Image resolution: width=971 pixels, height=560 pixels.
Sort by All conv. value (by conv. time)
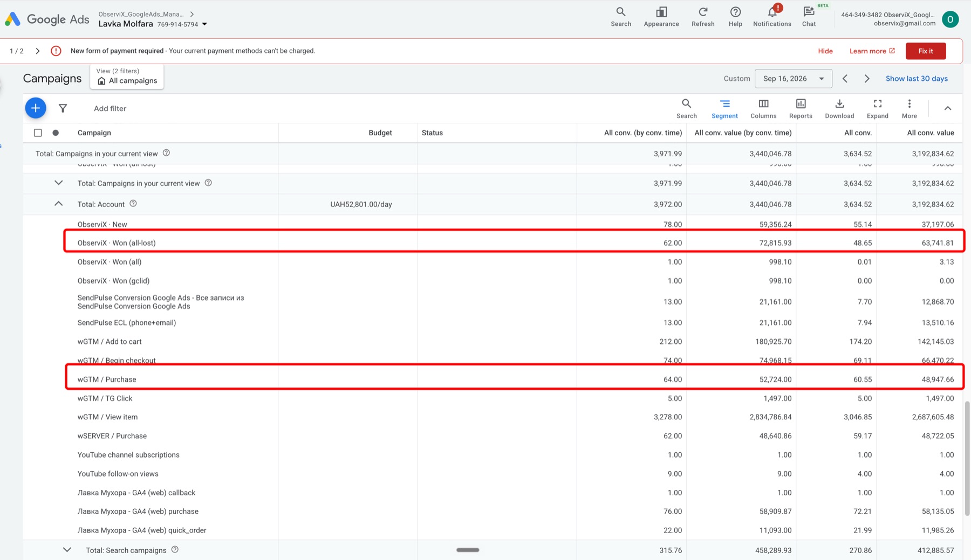tap(743, 133)
